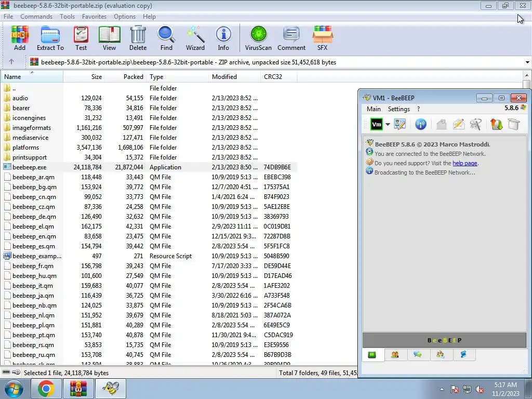Expand the status dropdown arrow beside Vm
Image resolution: width=532 pixels, height=399 pixels.
click(388, 124)
